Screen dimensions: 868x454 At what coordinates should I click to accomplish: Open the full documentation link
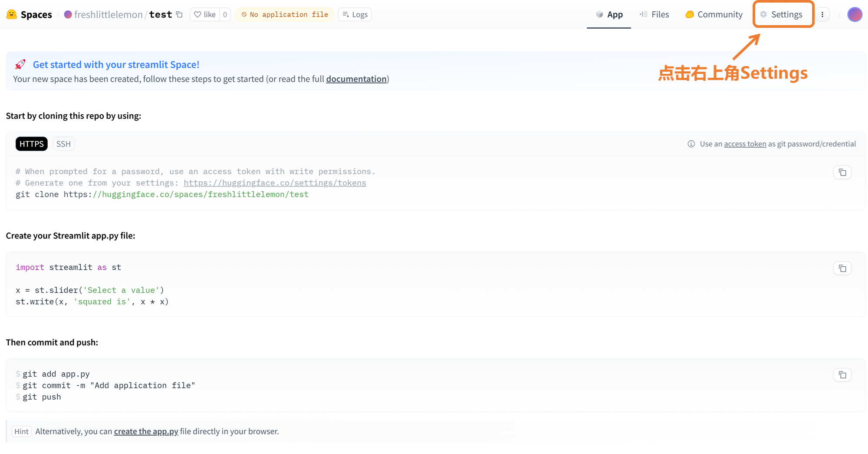[356, 79]
